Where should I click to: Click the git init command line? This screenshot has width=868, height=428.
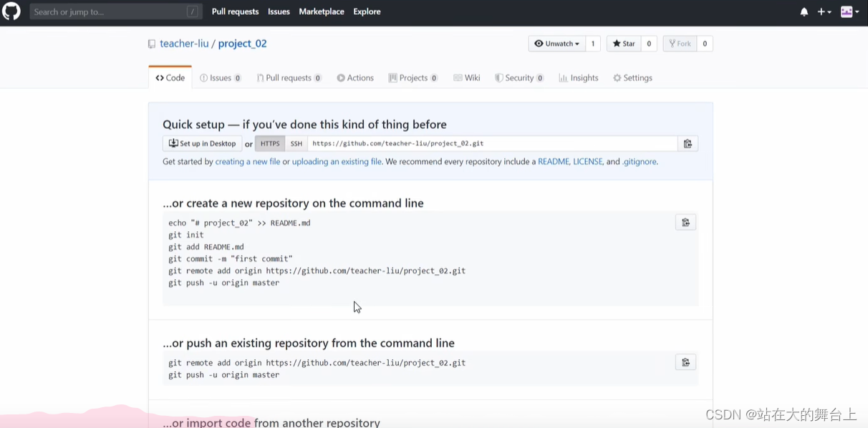click(x=186, y=235)
